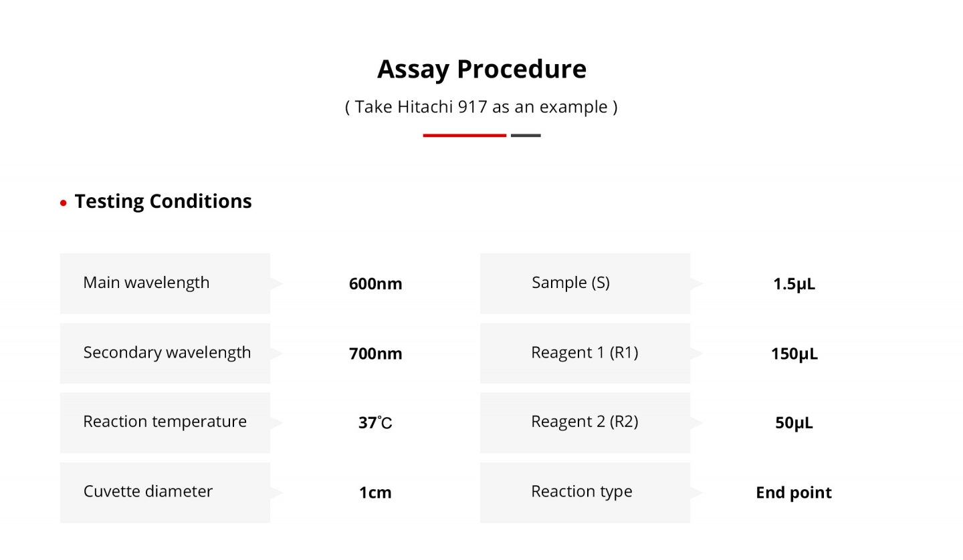963x560 pixels.
Task: Select the 700nm value
Action: [375, 354]
